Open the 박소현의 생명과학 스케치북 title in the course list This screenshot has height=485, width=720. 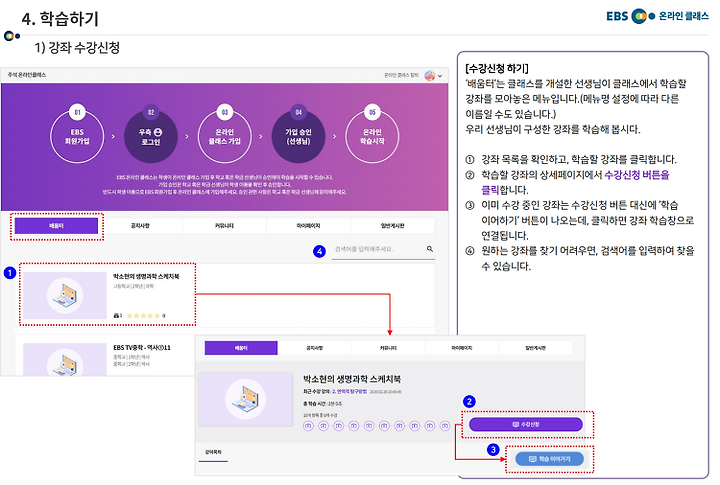146,276
